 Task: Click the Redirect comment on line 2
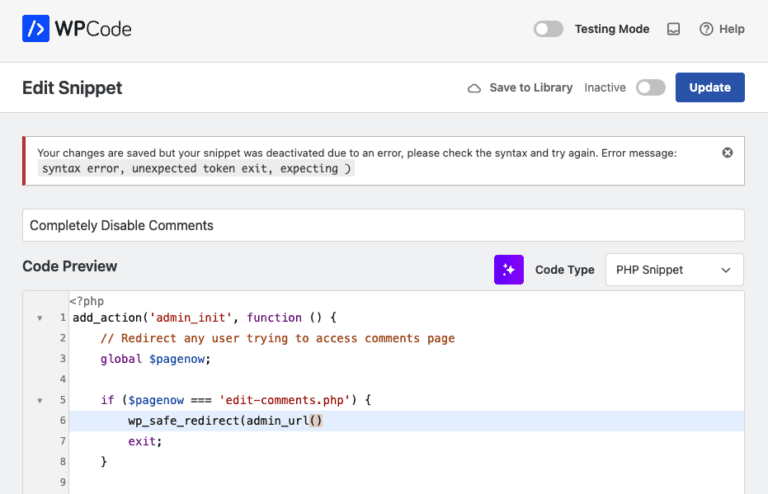[277, 338]
